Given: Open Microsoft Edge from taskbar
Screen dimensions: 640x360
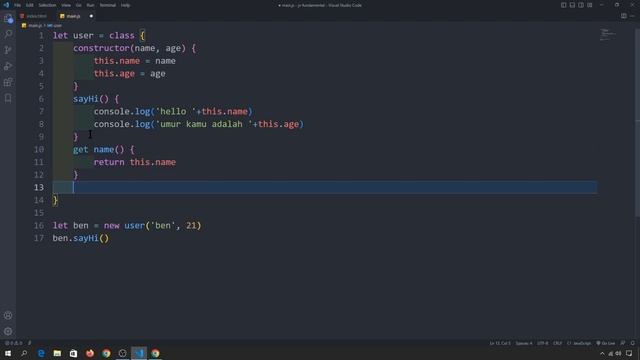Looking at the screenshot, I should click(41, 353).
